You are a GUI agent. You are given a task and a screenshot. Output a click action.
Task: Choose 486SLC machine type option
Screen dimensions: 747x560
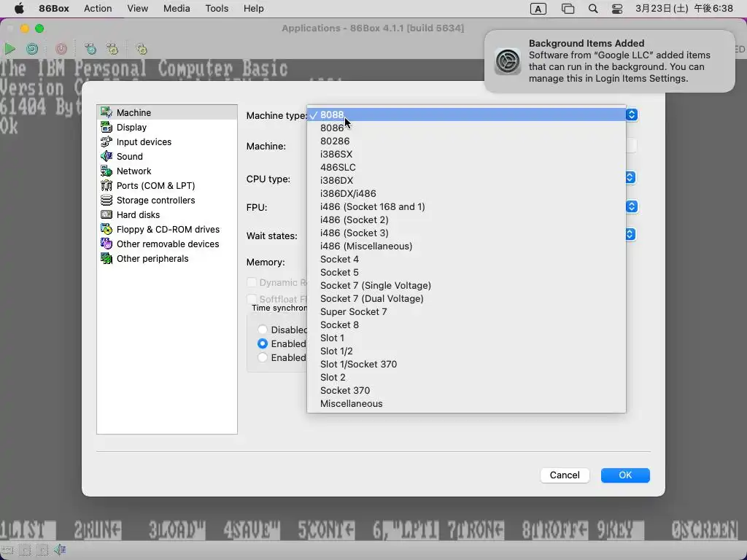pos(466,167)
